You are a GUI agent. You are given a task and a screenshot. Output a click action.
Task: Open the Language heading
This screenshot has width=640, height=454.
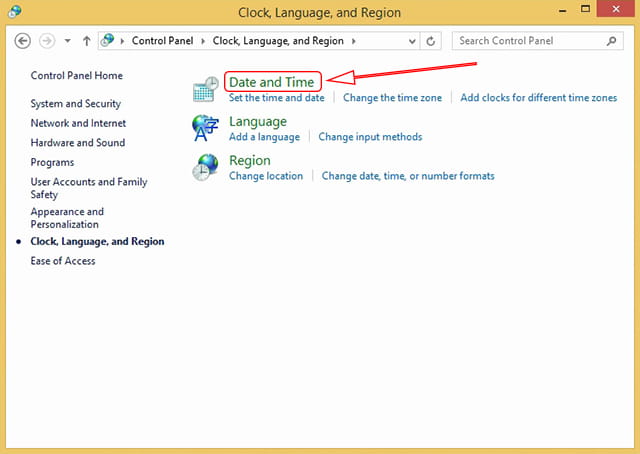258,121
